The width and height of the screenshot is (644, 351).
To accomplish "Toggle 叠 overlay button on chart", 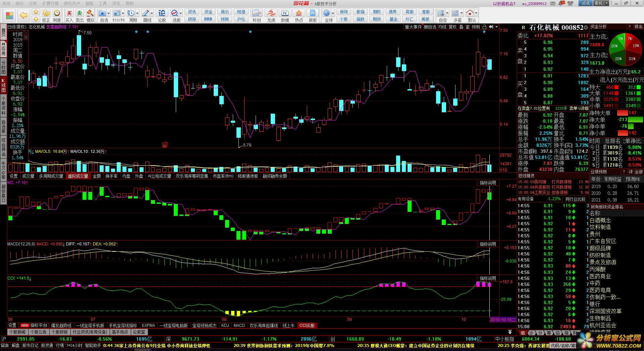I will (461, 27).
